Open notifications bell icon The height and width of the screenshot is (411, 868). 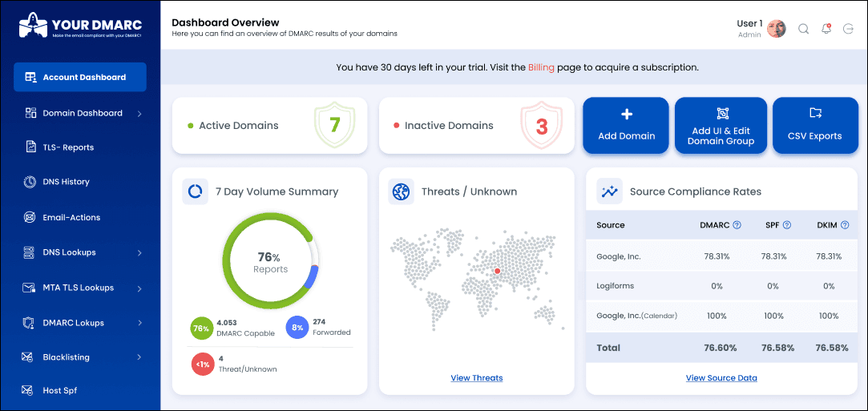point(826,28)
